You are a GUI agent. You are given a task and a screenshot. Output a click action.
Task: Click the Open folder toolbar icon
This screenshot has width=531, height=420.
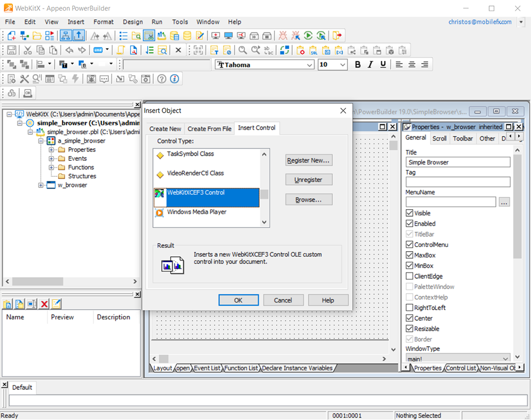37,36
